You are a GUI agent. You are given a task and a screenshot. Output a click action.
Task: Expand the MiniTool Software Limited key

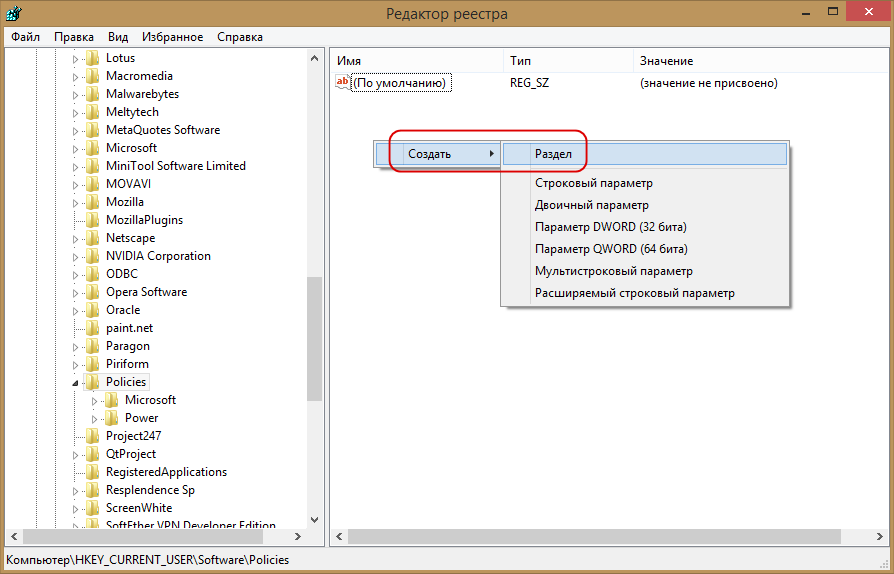(x=75, y=167)
